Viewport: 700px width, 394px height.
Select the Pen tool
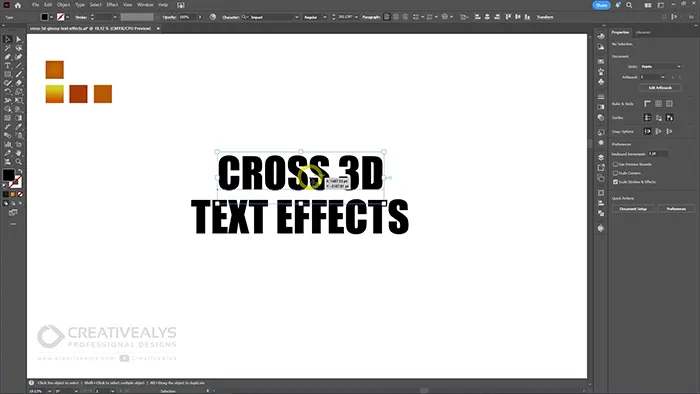pos(8,57)
